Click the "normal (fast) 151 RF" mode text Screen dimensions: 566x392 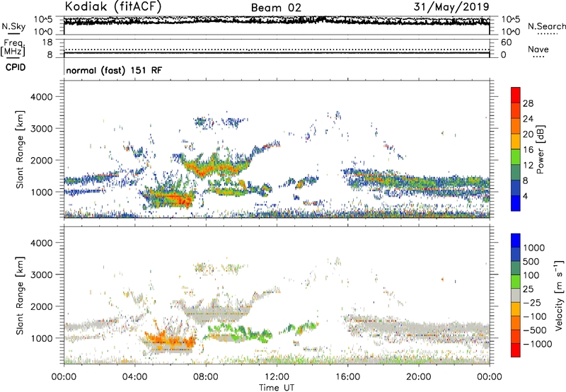(114, 70)
